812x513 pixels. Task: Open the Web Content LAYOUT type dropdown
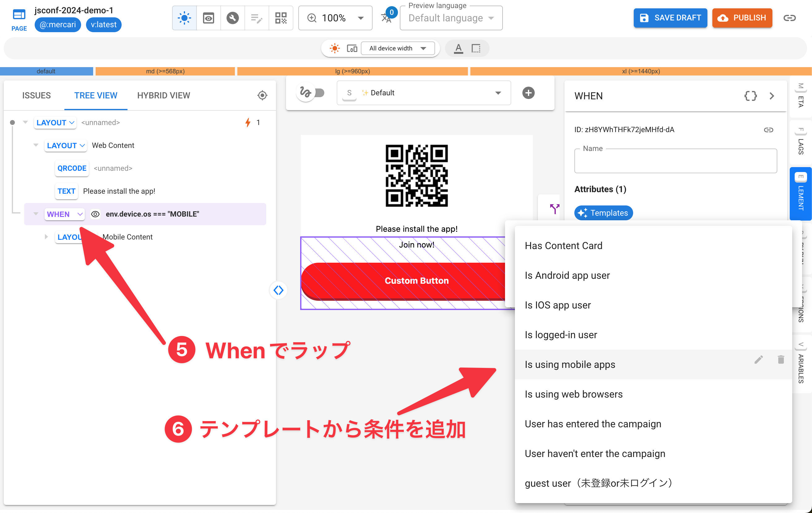click(x=66, y=145)
